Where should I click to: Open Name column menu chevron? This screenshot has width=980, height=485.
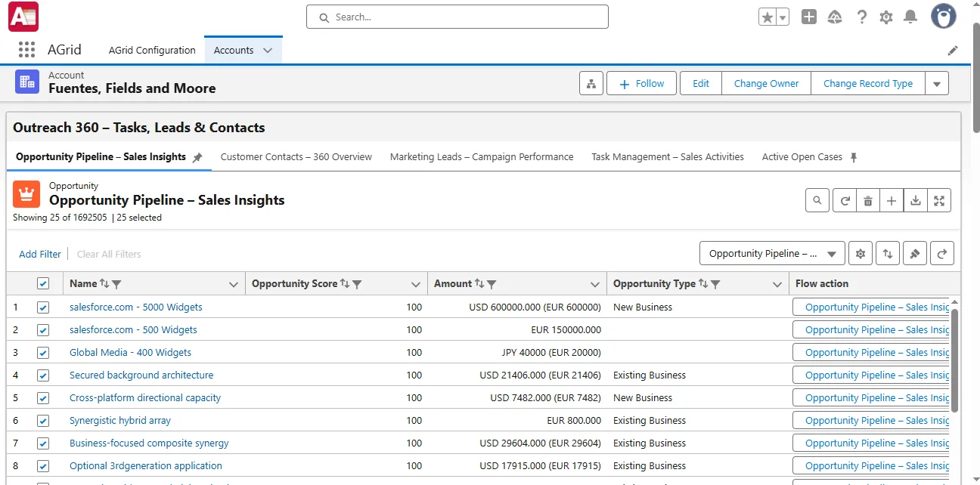tap(234, 285)
